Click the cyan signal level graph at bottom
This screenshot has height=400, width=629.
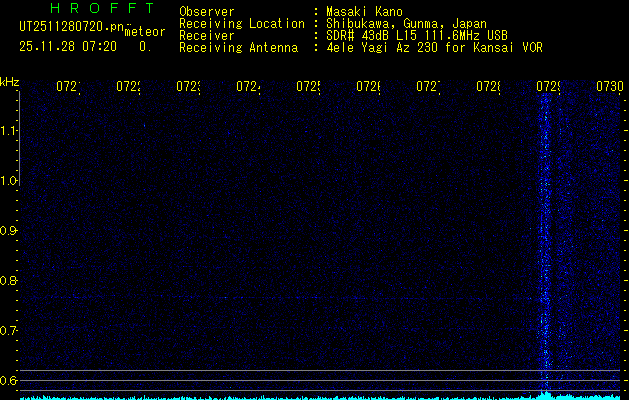coord(320,397)
